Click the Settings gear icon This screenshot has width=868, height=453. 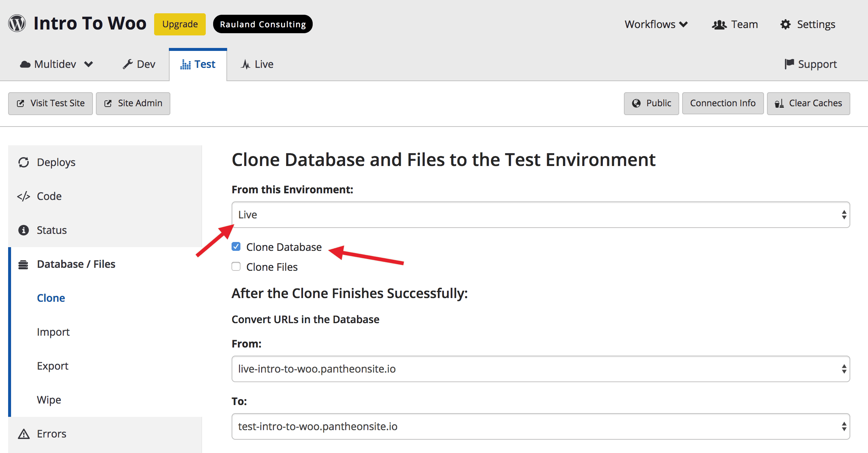tap(785, 24)
